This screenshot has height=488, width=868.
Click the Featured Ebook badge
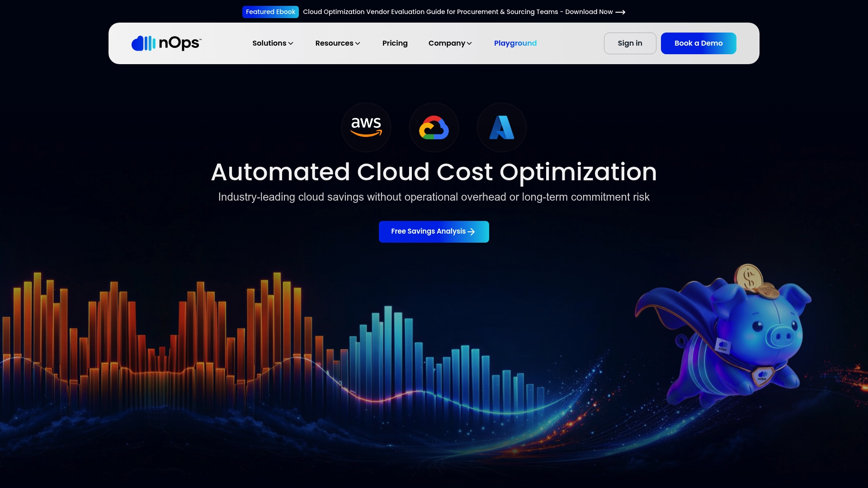pyautogui.click(x=270, y=12)
